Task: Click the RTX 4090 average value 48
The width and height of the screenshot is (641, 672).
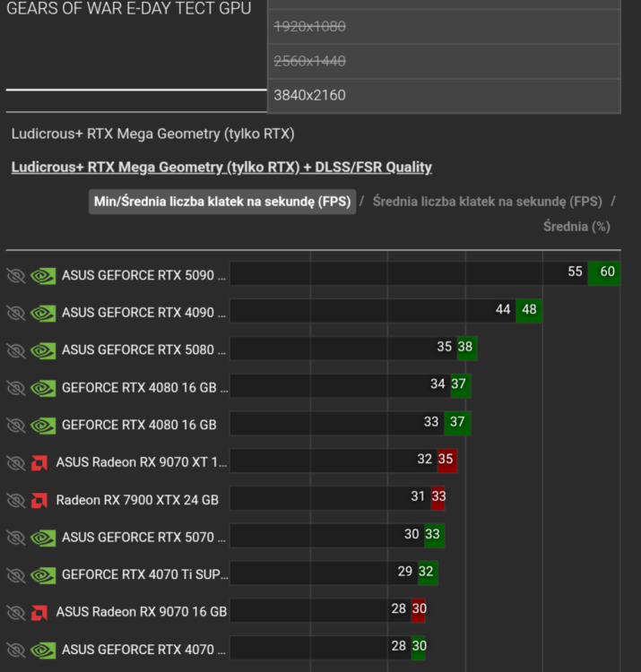Action: (529, 309)
